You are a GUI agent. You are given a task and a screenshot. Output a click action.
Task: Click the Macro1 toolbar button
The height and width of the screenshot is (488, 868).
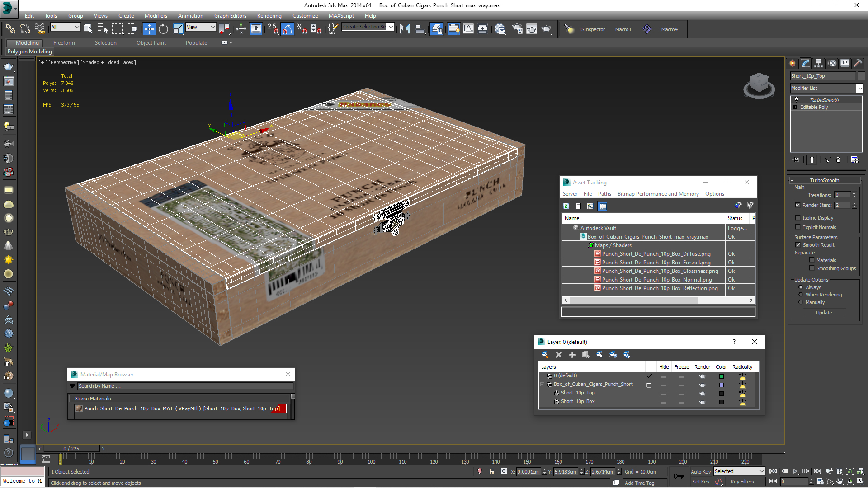pos(623,29)
